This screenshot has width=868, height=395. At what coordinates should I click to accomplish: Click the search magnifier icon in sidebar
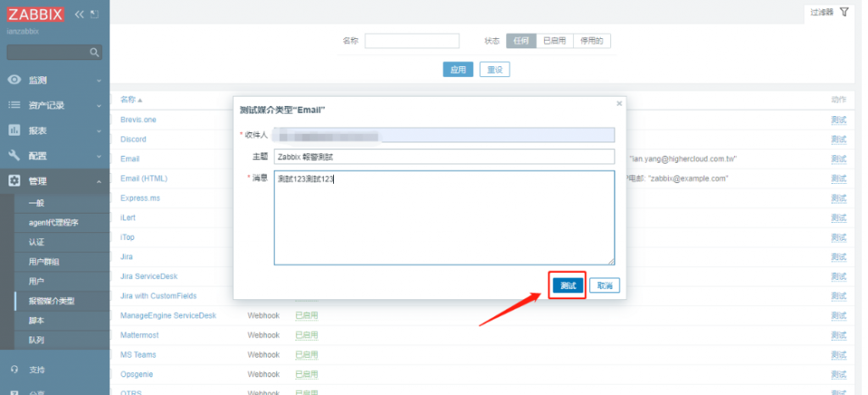click(95, 53)
